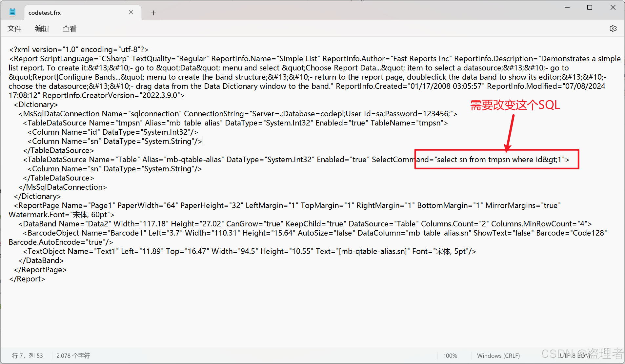Click the 100% zoom indicator
Image resolution: width=625 pixels, height=364 pixels.
[x=450, y=355]
